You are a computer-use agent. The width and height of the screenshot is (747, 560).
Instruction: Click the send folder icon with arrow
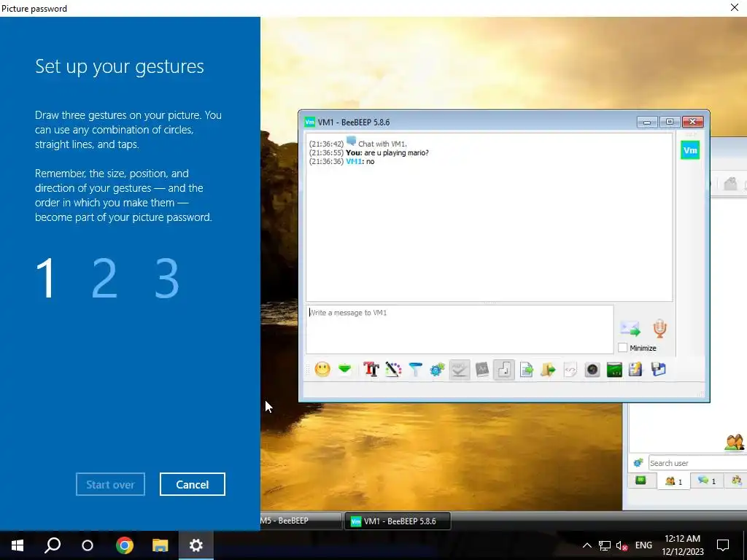coord(549,370)
